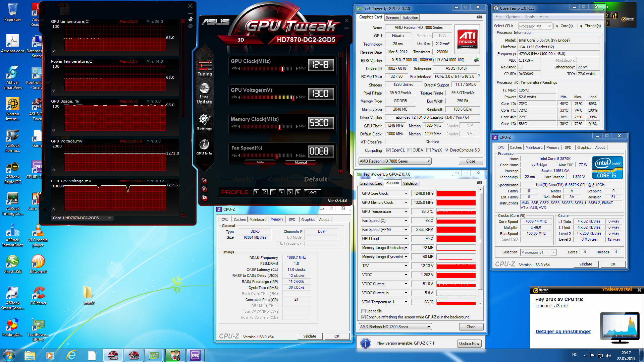The image size is (644, 362).
Task: Open Detaljer og innstillinger Norton link
Action: coord(563,331)
